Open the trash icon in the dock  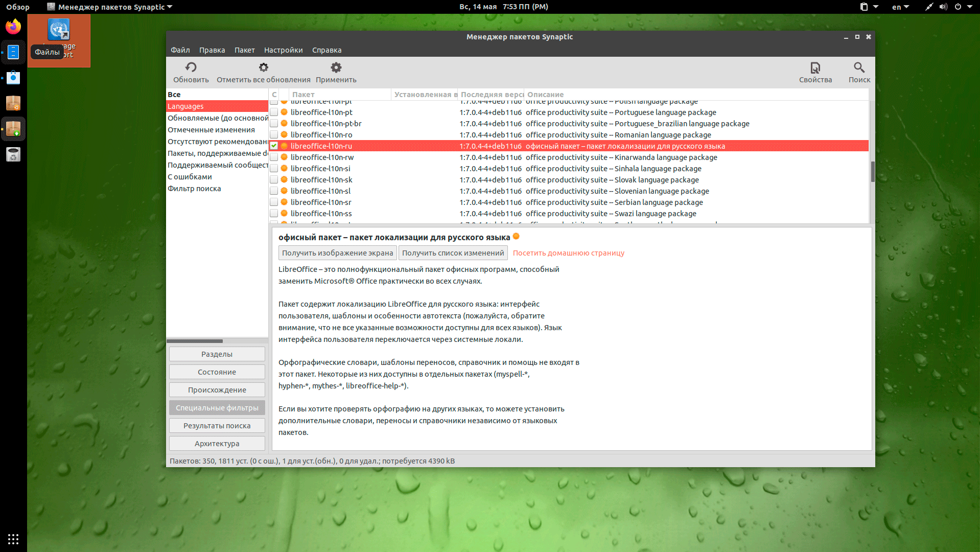(13, 154)
